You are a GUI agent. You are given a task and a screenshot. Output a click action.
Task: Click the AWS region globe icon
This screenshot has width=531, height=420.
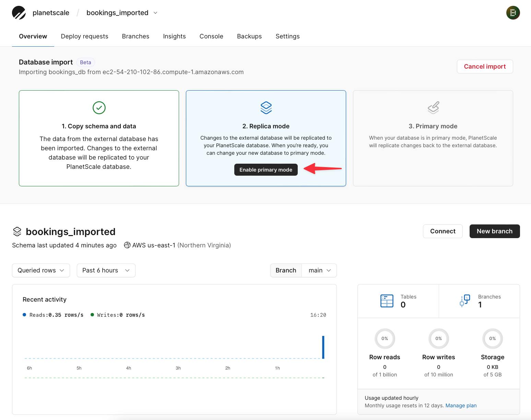pos(127,245)
